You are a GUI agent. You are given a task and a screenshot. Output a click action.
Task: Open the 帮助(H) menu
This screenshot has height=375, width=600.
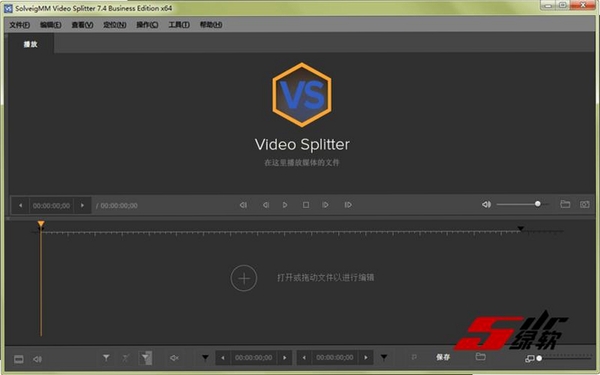coord(211,25)
